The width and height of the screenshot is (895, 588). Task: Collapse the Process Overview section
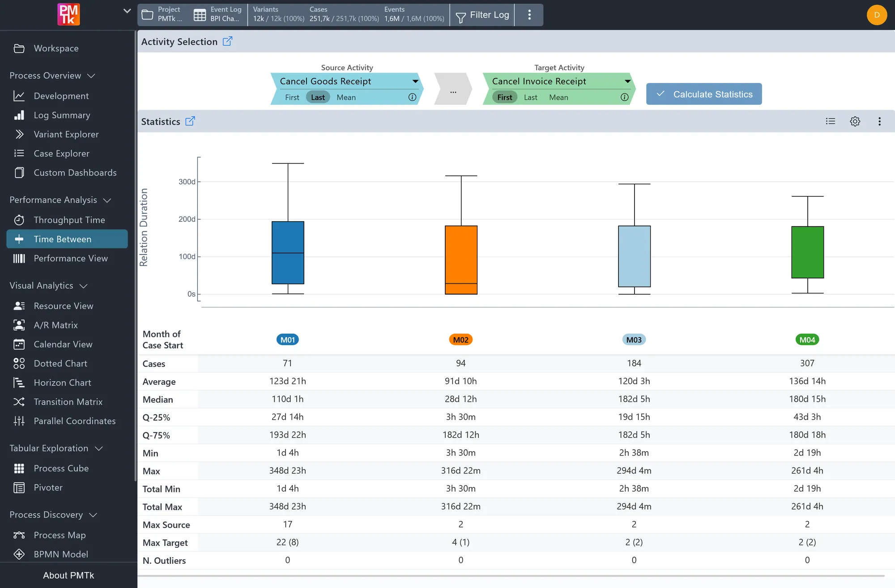pos(52,76)
